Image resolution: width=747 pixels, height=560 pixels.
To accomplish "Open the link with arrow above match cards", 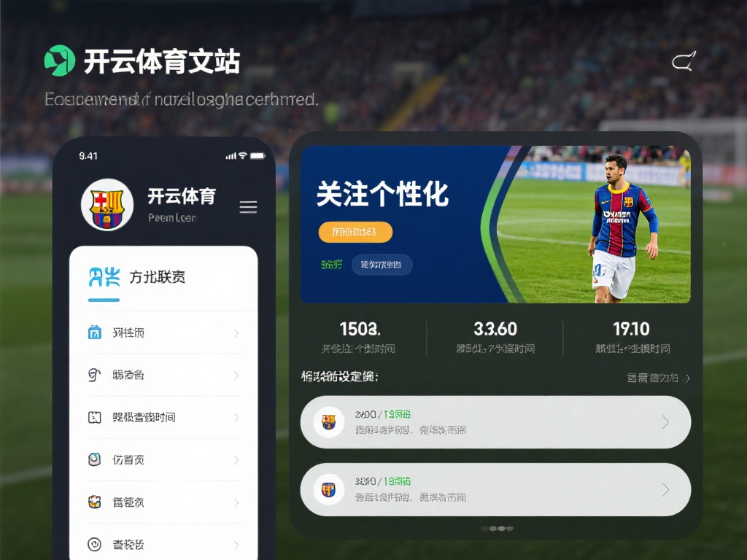I will pos(658,378).
